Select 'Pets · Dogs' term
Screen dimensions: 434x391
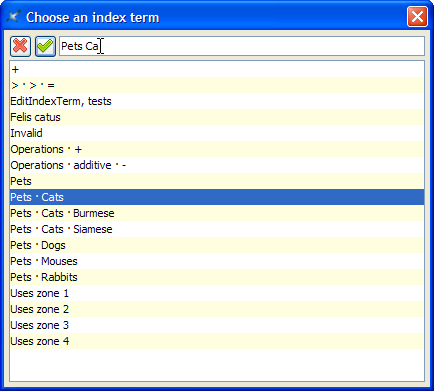coord(217,245)
